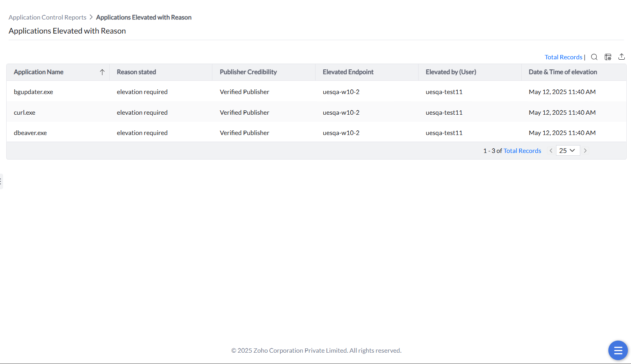Open the column customization settings icon
The height and width of the screenshot is (364, 631).
(608, 57)
